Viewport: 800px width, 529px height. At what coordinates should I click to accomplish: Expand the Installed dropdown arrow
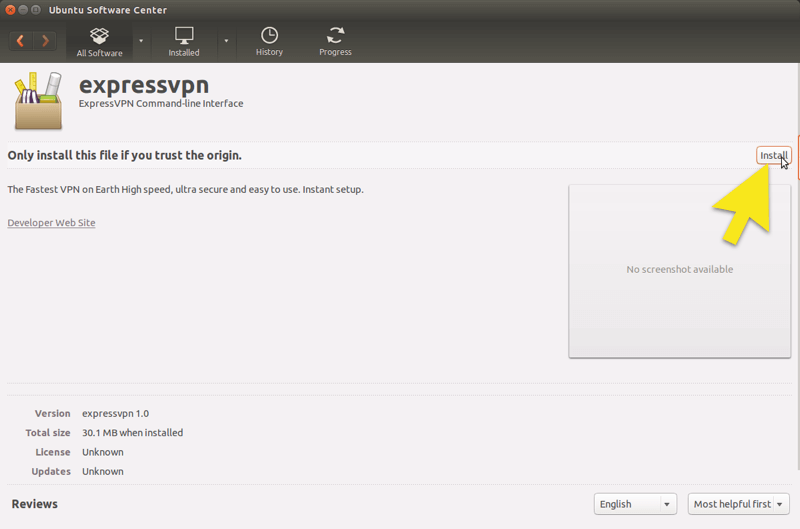(x=226, y=41)
